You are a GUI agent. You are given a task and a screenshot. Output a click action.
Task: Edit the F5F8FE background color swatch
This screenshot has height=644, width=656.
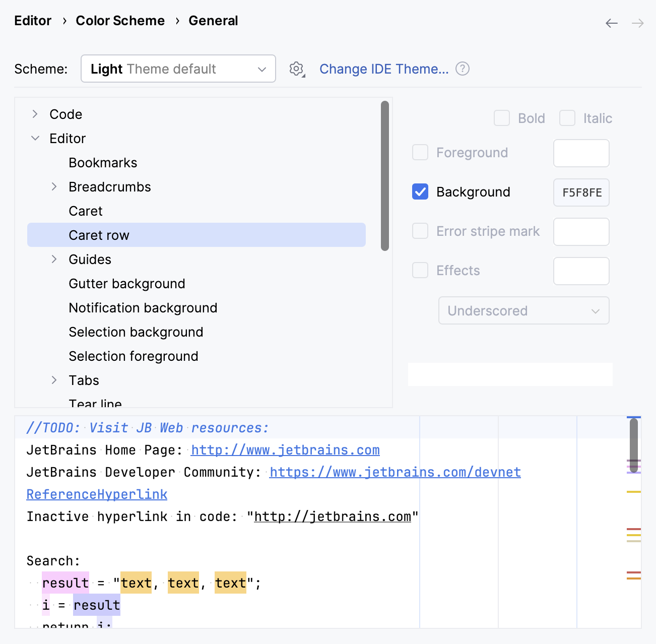tap(581, 192)
